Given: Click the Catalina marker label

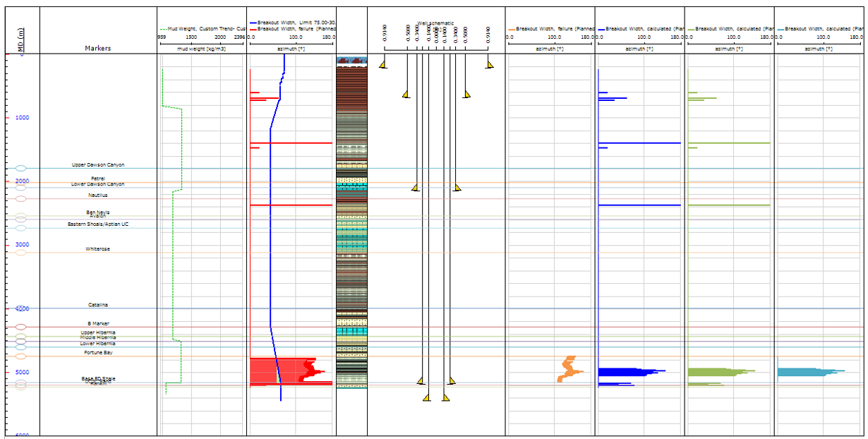Looking at the screenshot, I should 98,305.
